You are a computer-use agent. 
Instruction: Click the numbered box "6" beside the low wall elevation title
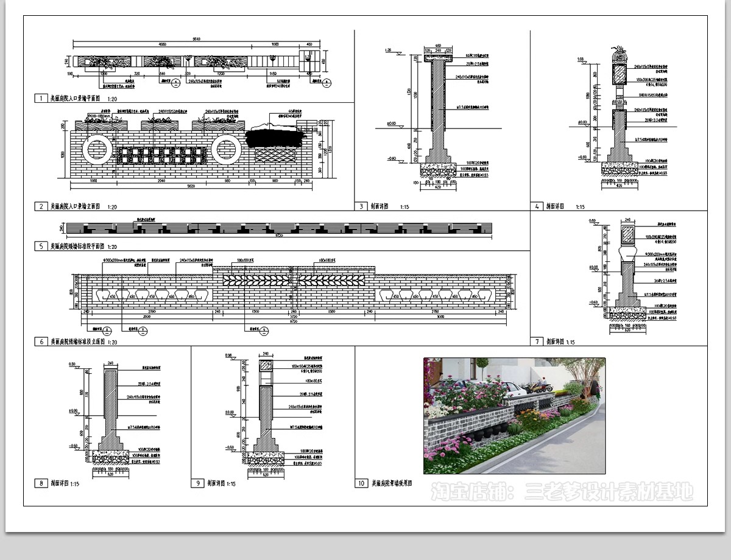40,342
